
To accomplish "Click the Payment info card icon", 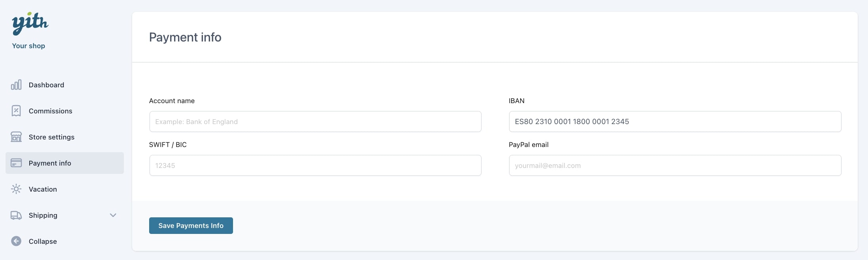I will tap(16, 163).
